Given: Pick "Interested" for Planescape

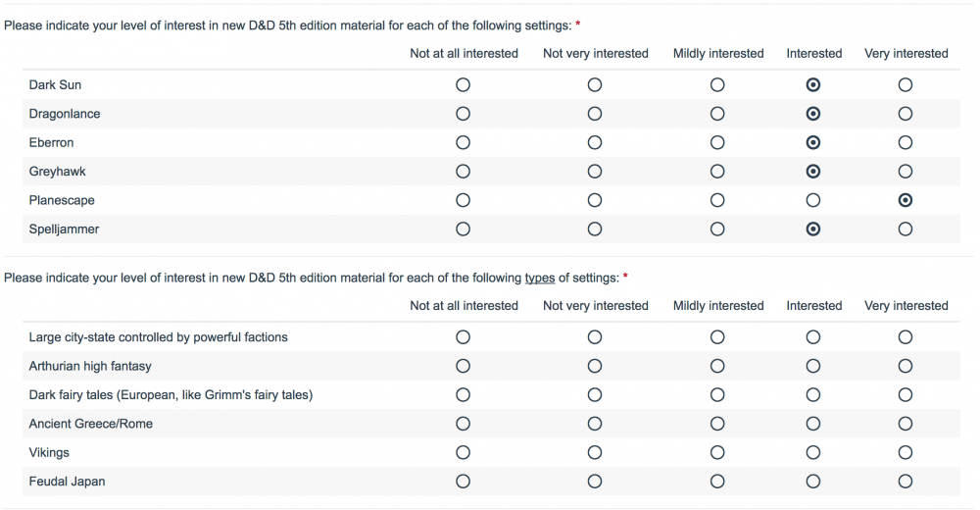Looking at the screenshot, I should pos(813,200).
